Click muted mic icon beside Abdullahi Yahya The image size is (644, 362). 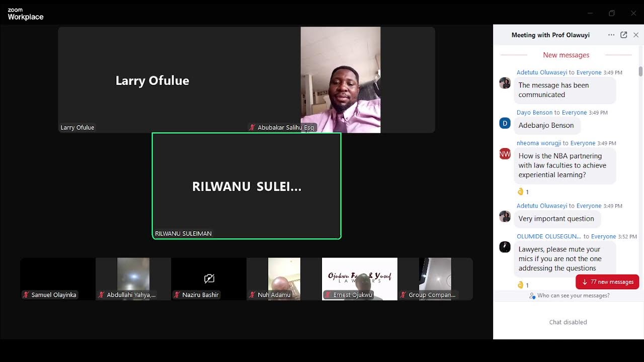(x=102, y=295)
